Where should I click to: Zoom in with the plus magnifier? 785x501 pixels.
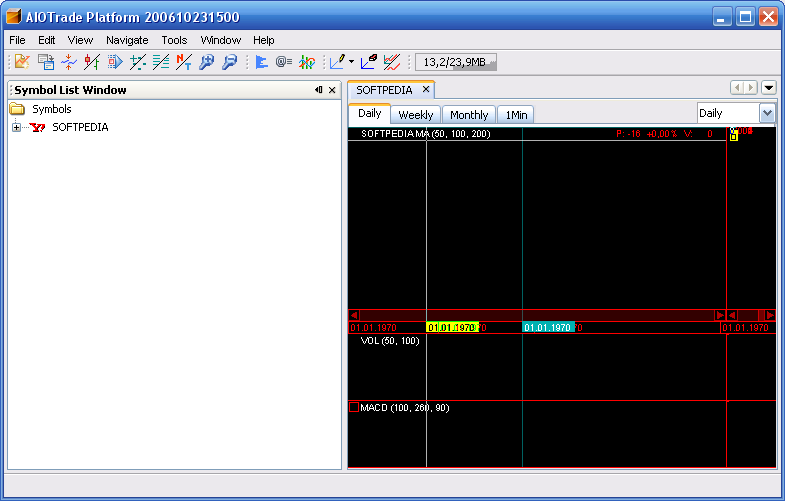click(x=206, y=62)
